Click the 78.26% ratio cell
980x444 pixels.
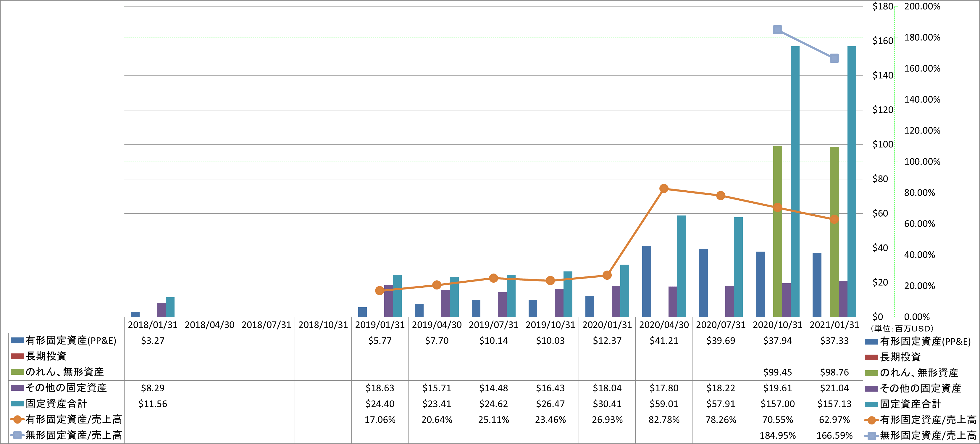tap(721, 420)
